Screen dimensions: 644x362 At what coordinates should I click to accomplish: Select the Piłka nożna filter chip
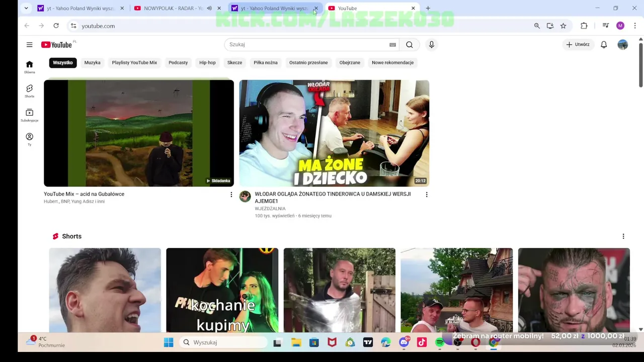click(266, 63)
